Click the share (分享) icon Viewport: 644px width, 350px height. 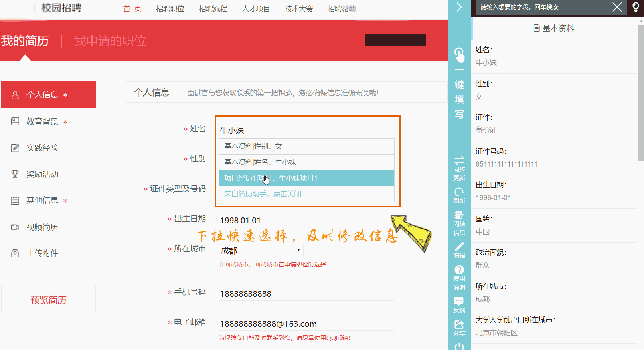459,324
